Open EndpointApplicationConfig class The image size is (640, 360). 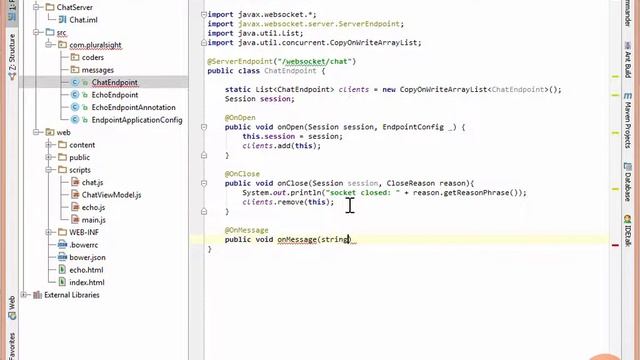coord(137,120)
